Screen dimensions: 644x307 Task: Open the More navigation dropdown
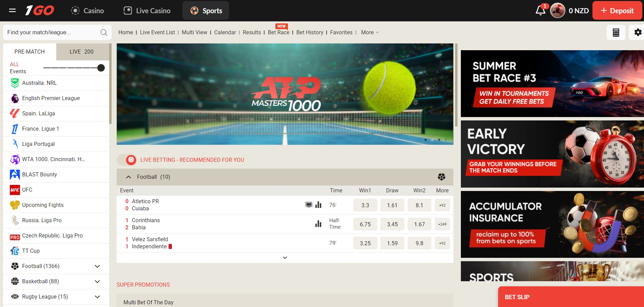tap(370, 33)
